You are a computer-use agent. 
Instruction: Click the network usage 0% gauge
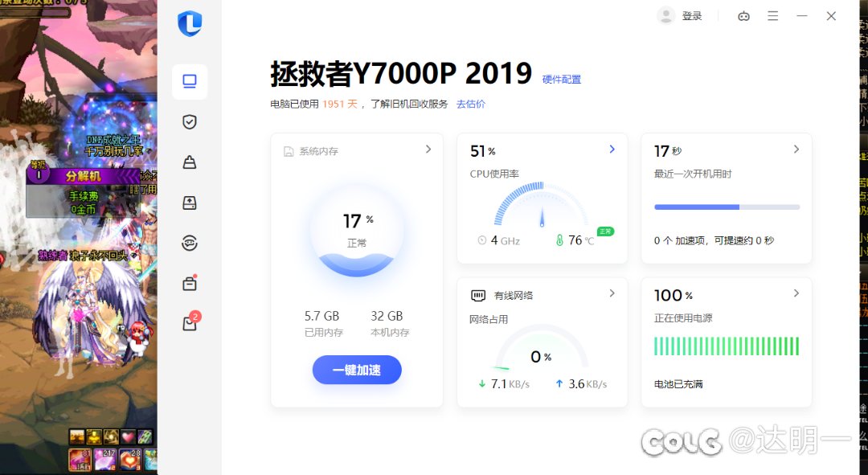[x=542, y=348]
